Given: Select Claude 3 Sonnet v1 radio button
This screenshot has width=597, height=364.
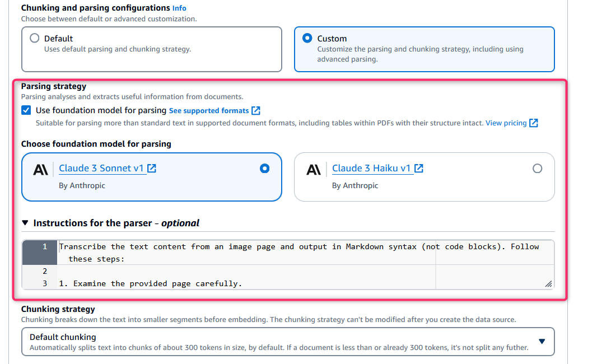Looking at the screenshot, I should click(264, 169).
